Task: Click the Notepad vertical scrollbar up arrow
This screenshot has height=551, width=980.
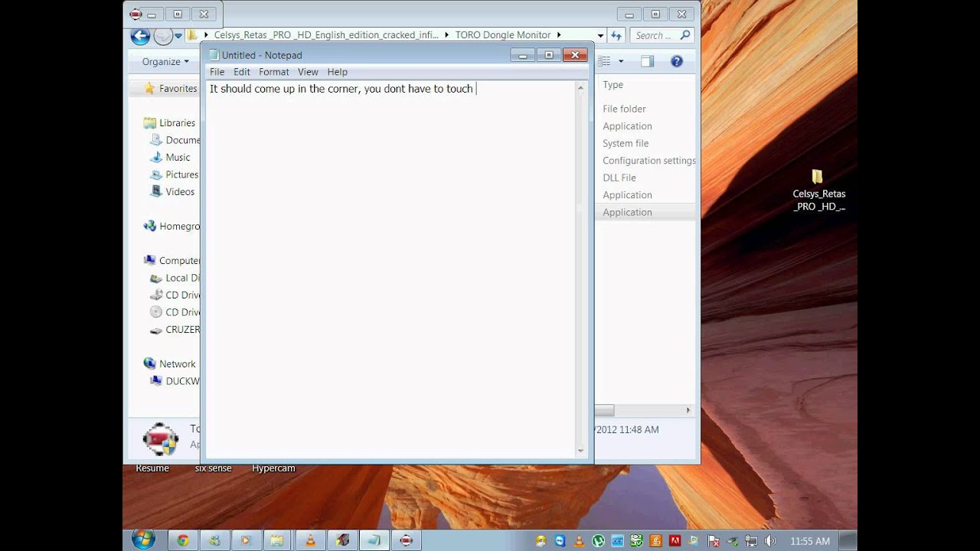Action: [581, 87]
